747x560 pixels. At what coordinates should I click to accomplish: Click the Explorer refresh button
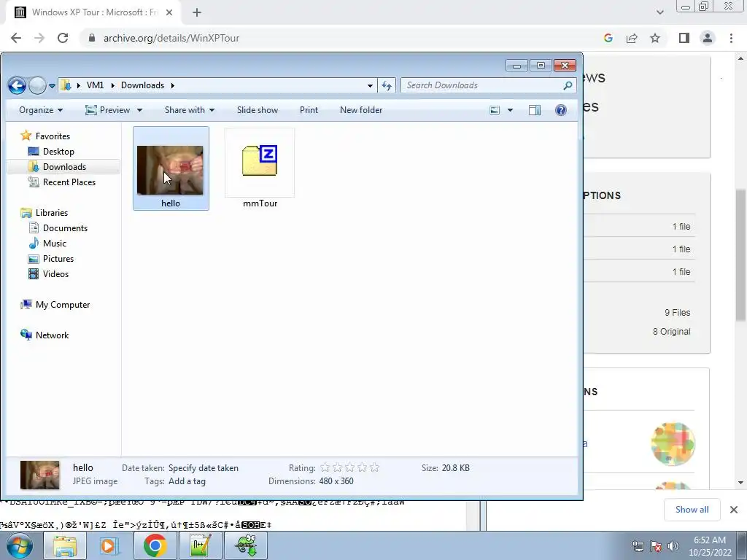(387, 86)
